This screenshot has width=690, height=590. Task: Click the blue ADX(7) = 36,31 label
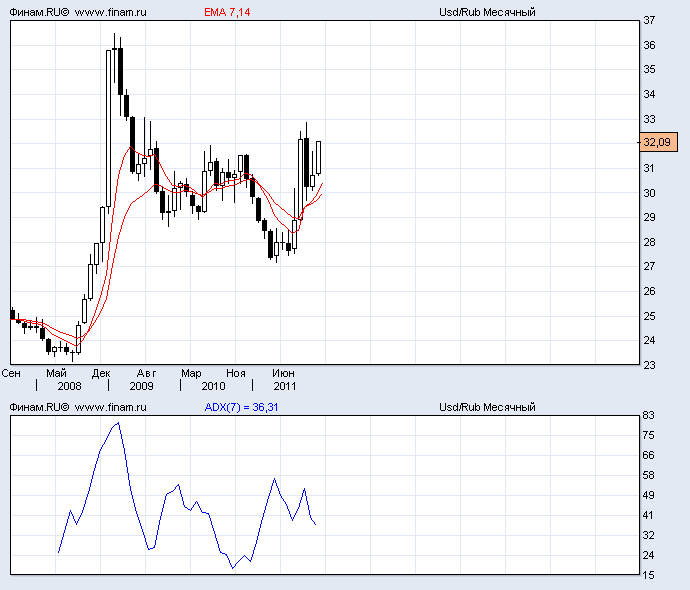241,407
